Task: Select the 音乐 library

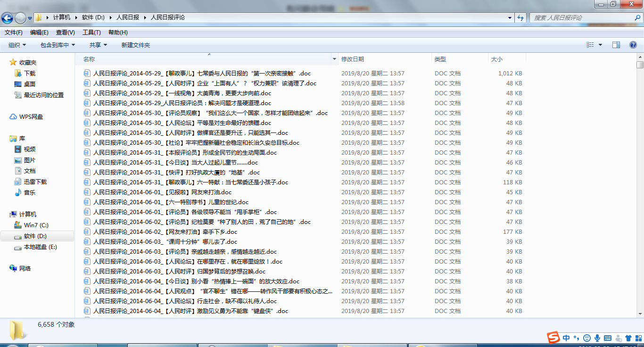Action: click(30, 192)
